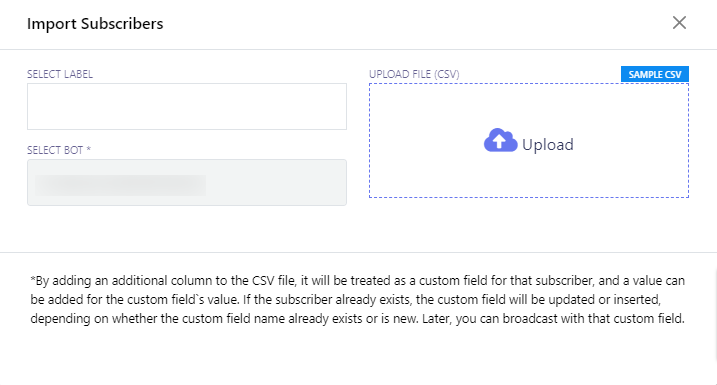Click the footnote line mentioning broadcast

tap(358, 318)
